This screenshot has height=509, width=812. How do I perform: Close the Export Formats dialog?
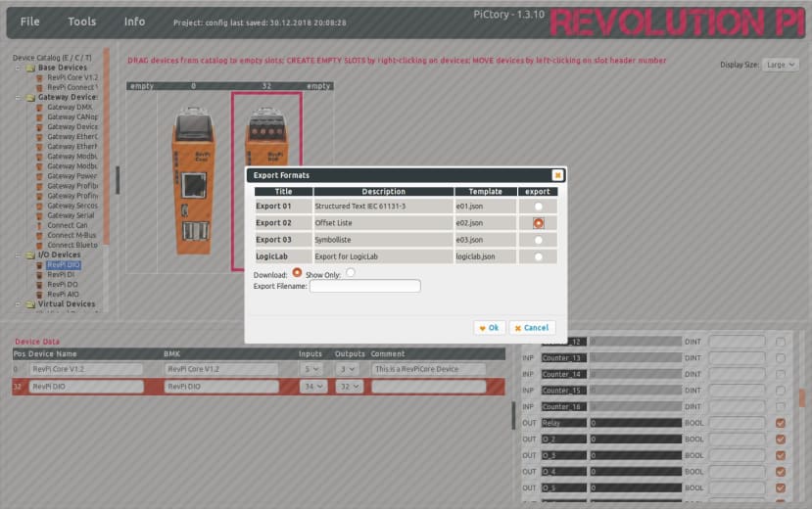pos(557,175)
